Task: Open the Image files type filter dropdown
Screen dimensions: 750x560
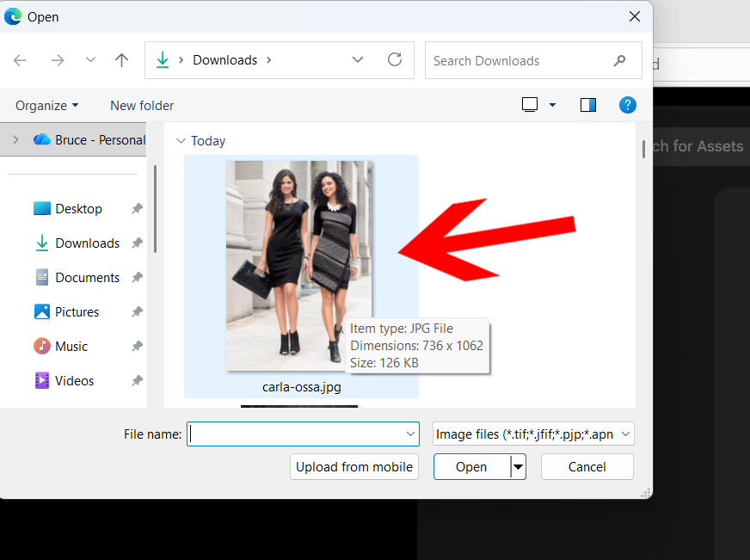Action: coord(533,434)
